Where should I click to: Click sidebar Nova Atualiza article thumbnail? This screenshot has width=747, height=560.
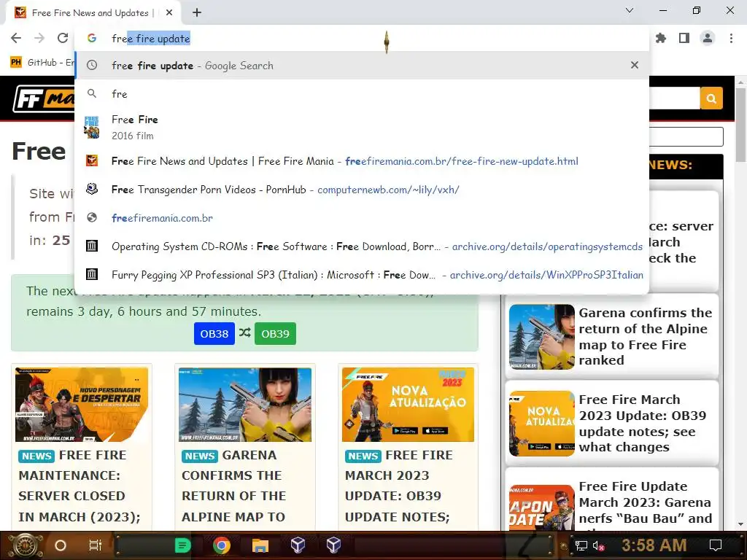tap(542, 424)
